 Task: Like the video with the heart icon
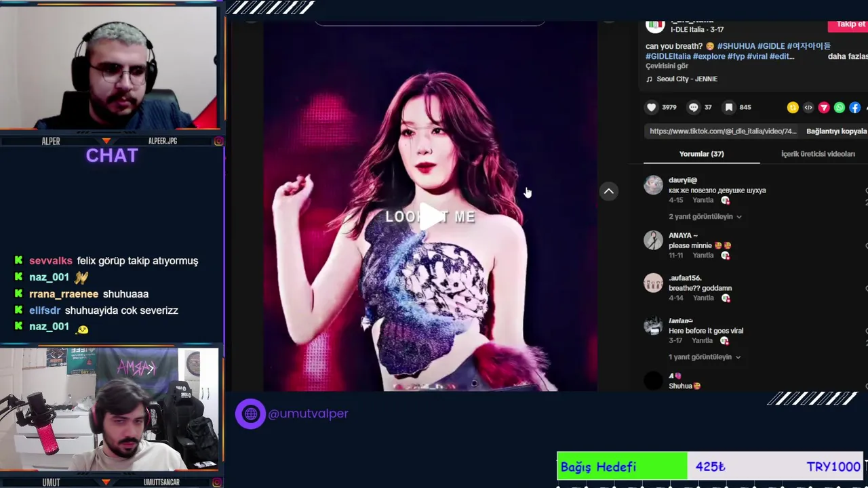(x=652, y=107)
